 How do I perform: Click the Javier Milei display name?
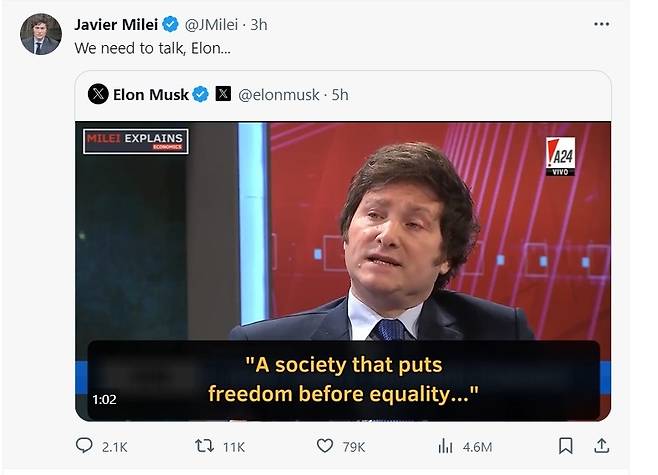point(116,24)
